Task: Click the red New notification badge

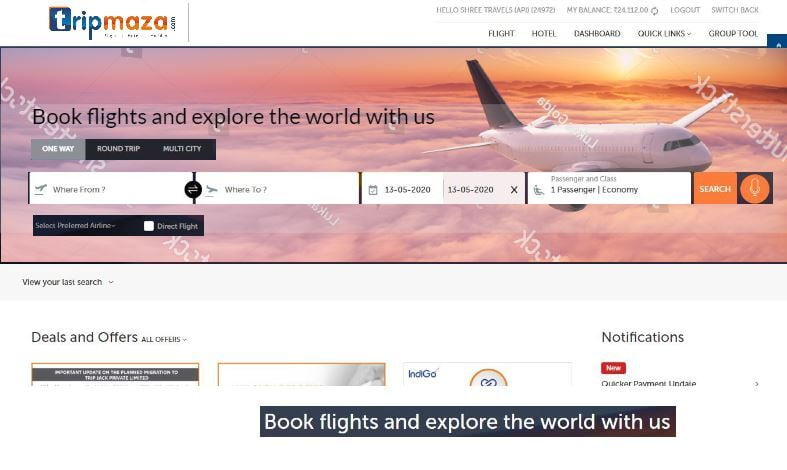Action: tap(613, 368)
